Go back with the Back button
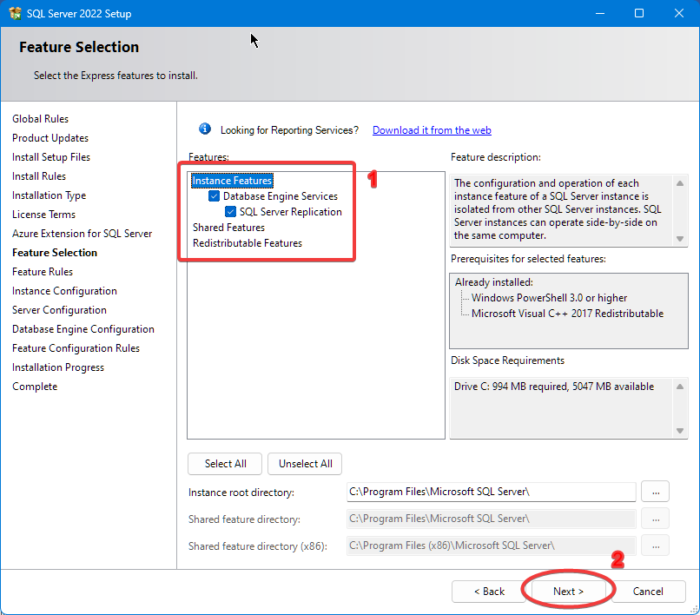 [489, 592]
